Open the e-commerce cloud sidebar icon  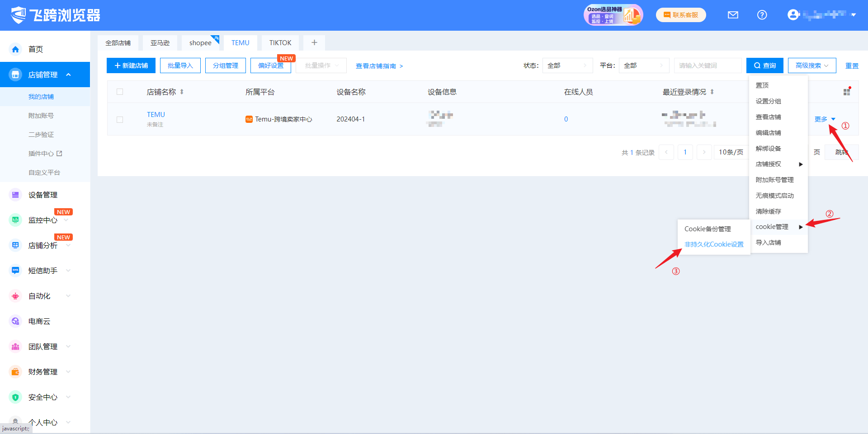click(x=16, y=322)
